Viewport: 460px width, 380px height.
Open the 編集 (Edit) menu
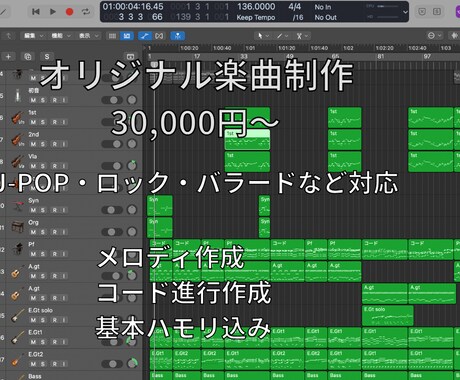point(33,36)
